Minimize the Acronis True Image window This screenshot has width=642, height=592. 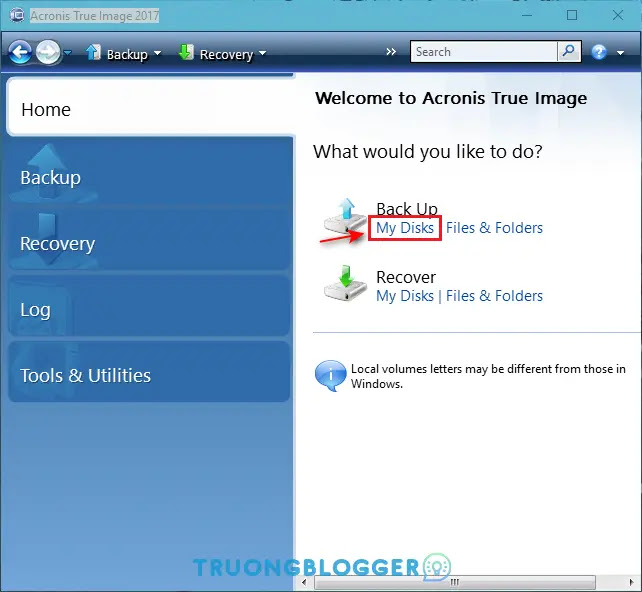(527, 16)
